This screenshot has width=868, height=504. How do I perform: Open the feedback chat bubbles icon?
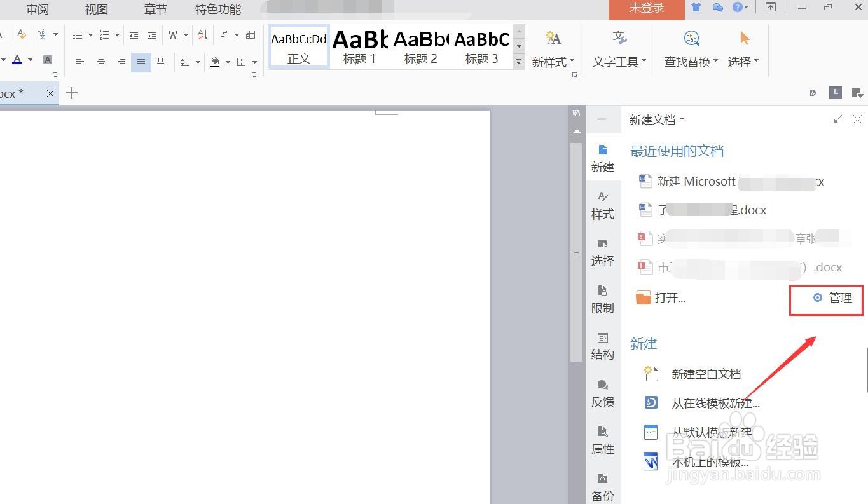click(x=718, y=8)
